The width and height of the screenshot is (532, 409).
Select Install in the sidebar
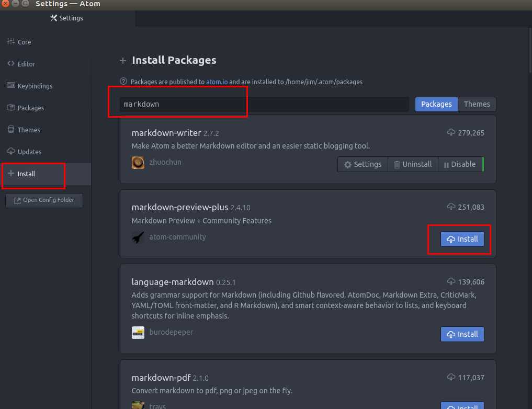coord(46,174)
